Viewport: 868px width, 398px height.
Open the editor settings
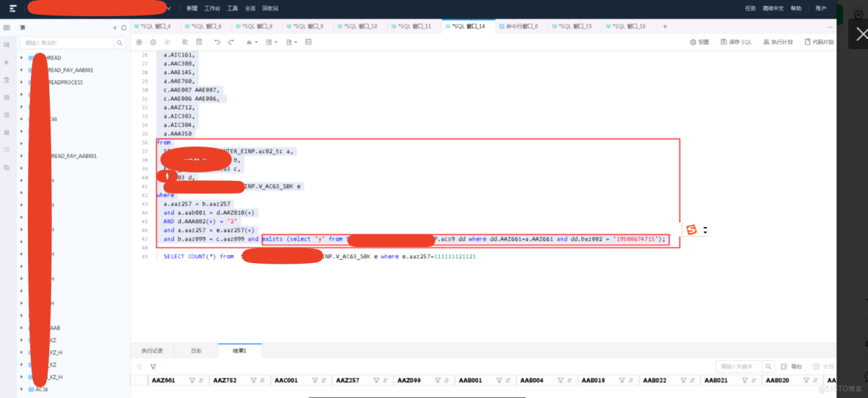click(699, 42)
